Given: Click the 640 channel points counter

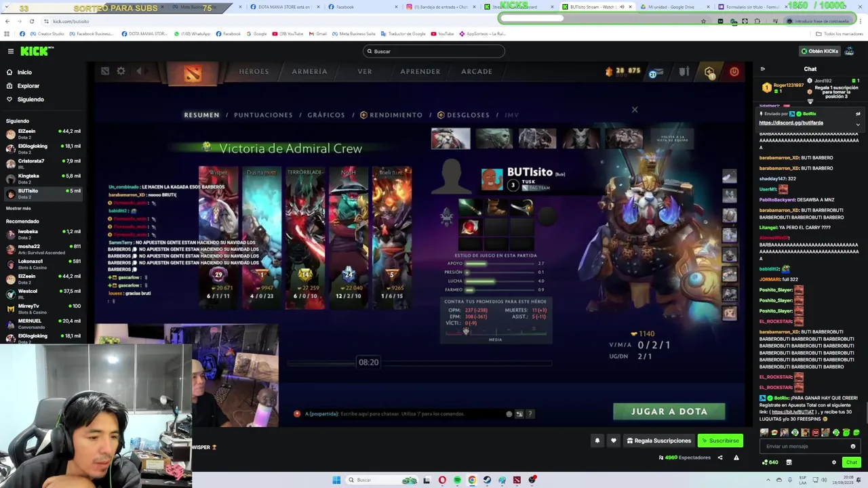Looking at the screenshot, I should [770, 462].
